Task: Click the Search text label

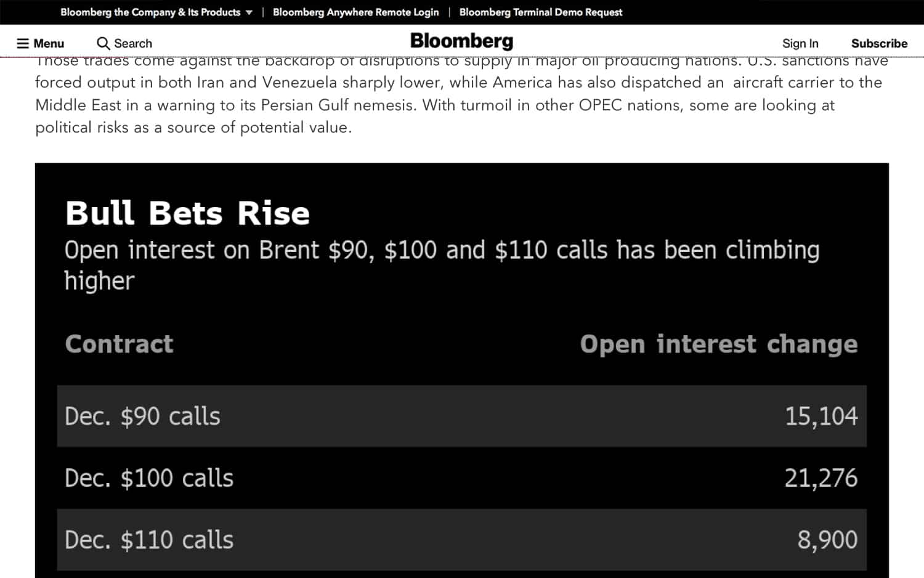Action: 133,43
